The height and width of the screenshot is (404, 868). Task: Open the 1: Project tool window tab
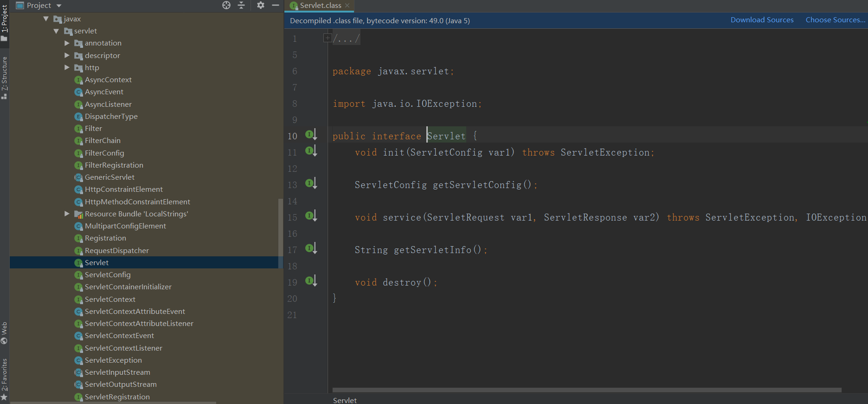tap(4, 23)
